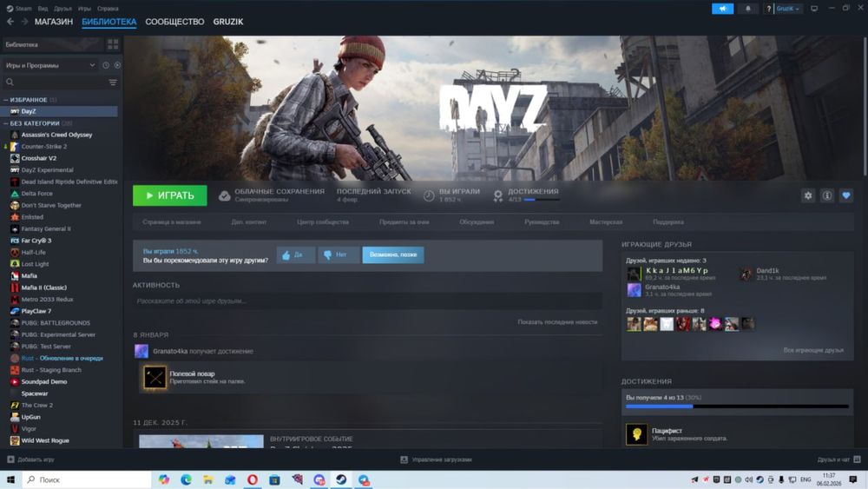Recommend the game with Да thumbs up

pyautogui.click(x=296, y=254)
